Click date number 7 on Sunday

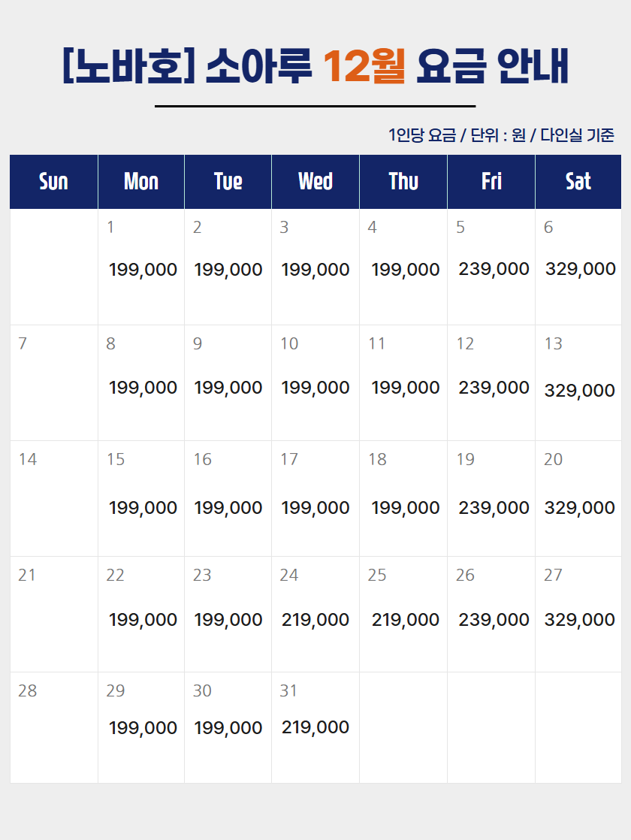click(x=23, y=343)
